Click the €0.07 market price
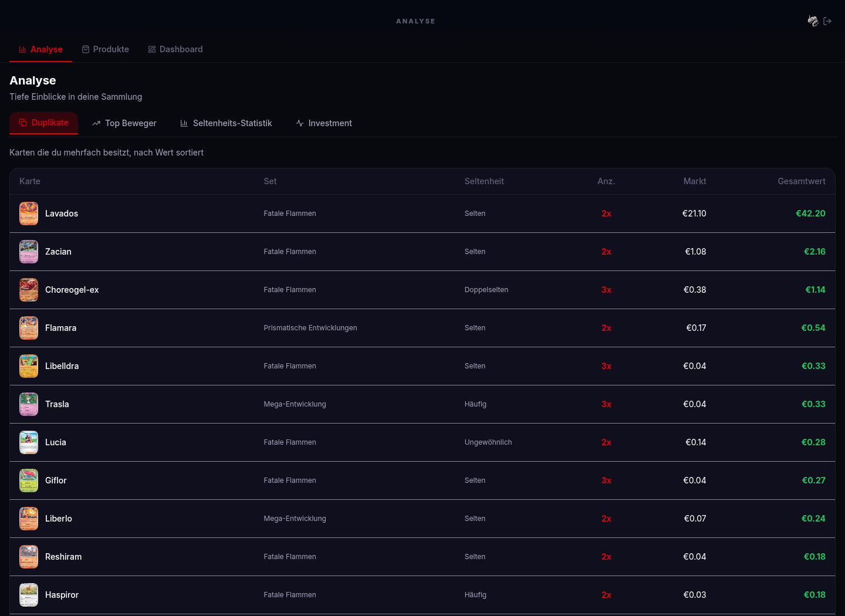845x616 pixels. [x=695, y=519]
